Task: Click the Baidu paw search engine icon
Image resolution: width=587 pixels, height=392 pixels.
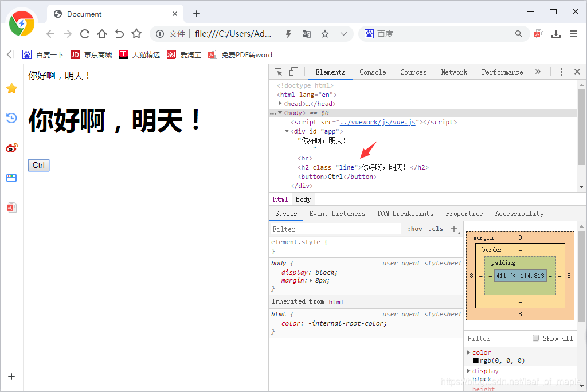Action: (369, 34)
